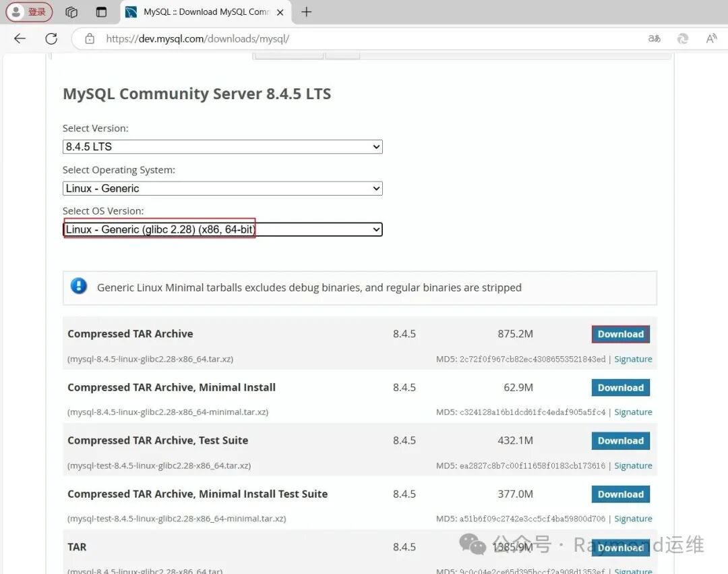Viewport: 728px width, 574px height.
Task: Click the blue info exclamation icon
Action: pos(79,286)
